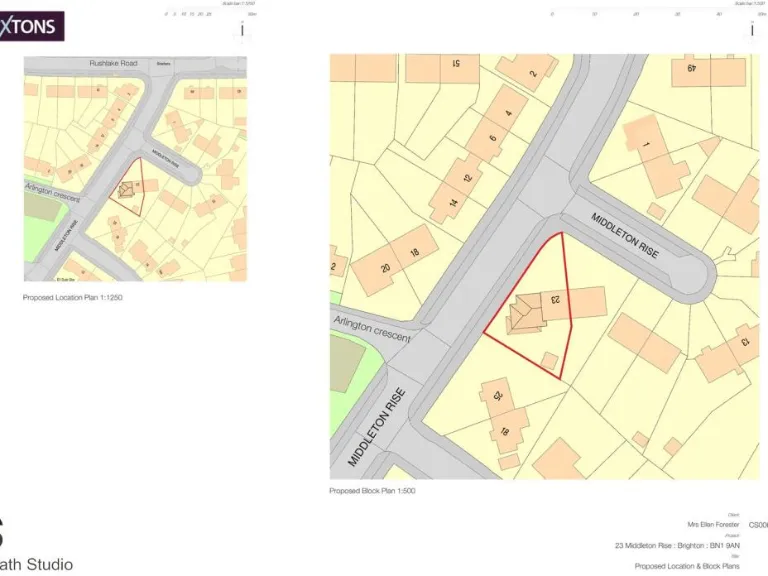
Task: Click the scale bar above the block plan
Action: 650,14
